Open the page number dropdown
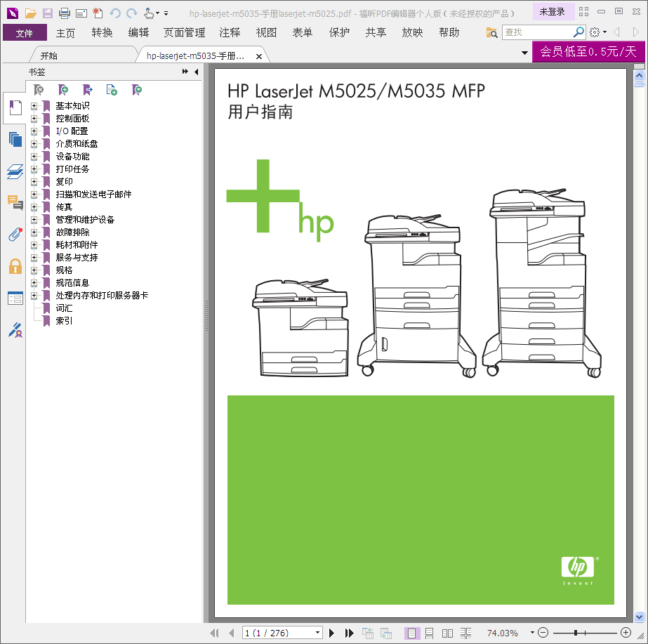This screenshot has width=648, height=644. [x=317, y=633]
